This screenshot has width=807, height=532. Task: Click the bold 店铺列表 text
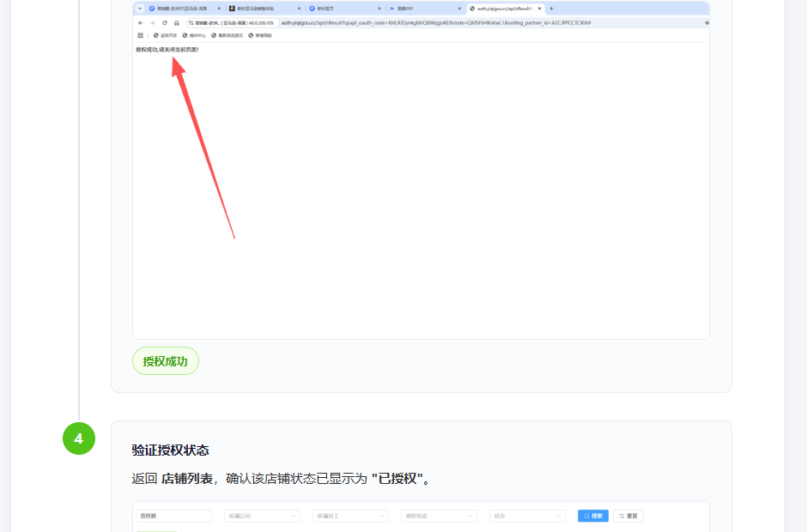(187, 479)
